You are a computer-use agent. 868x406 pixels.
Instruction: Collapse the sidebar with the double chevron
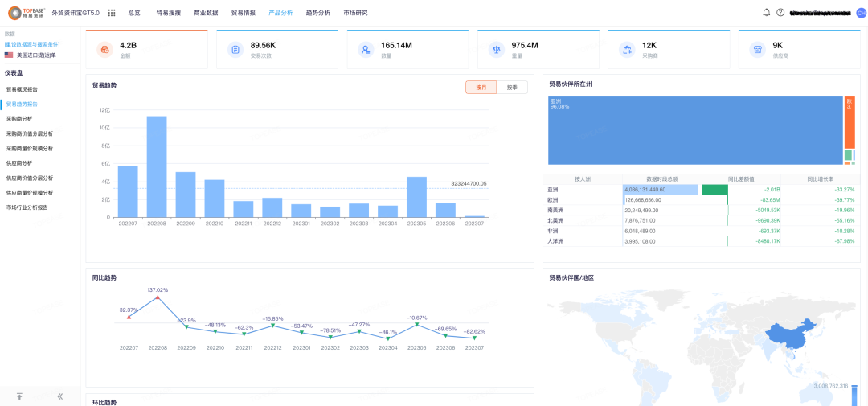click(59, 396)
